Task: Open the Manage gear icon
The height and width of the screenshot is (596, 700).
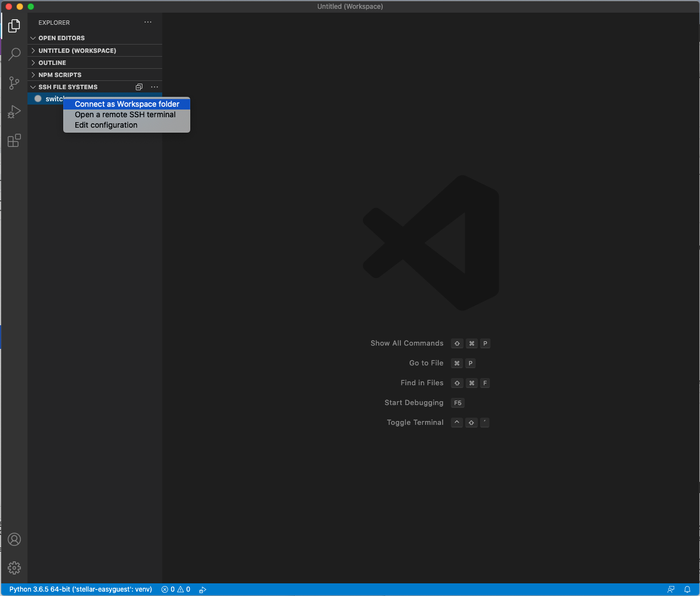Action: pyautogui.click(x=14, y=567)
